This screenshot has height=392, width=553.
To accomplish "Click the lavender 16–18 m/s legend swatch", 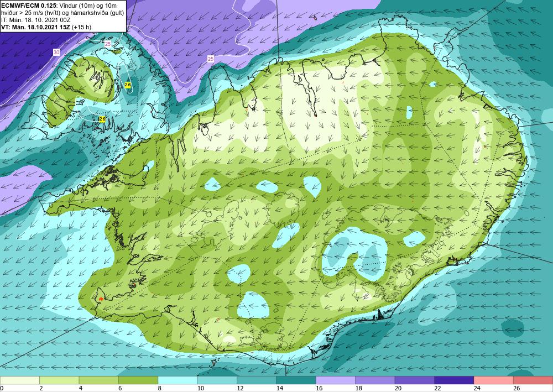I will [336, 380].
